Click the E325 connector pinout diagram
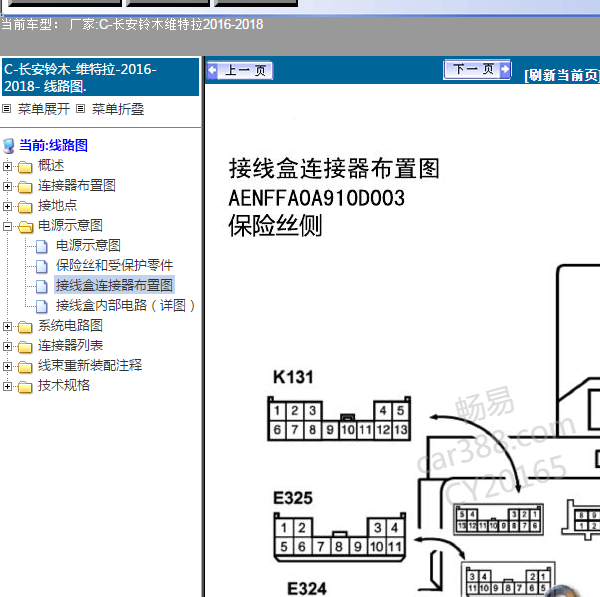The width and height of the screenshot is (600, 597). (340, 537)
